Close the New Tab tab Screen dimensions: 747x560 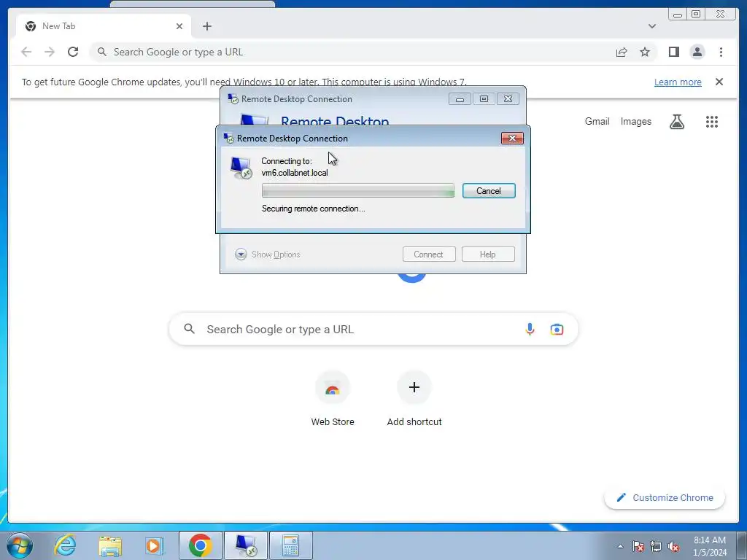click(x=179, y=26)
